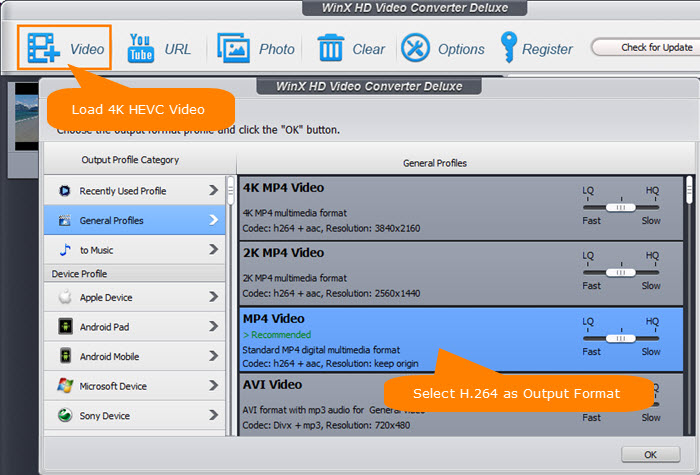Click the General Profiles clapperboard icon

(x=65, y=220)
